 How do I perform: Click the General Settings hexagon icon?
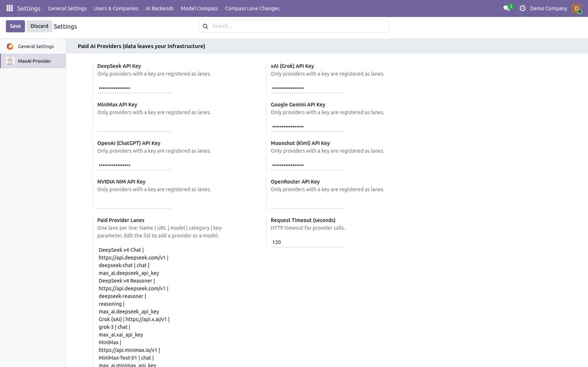[x=10, y=46]
